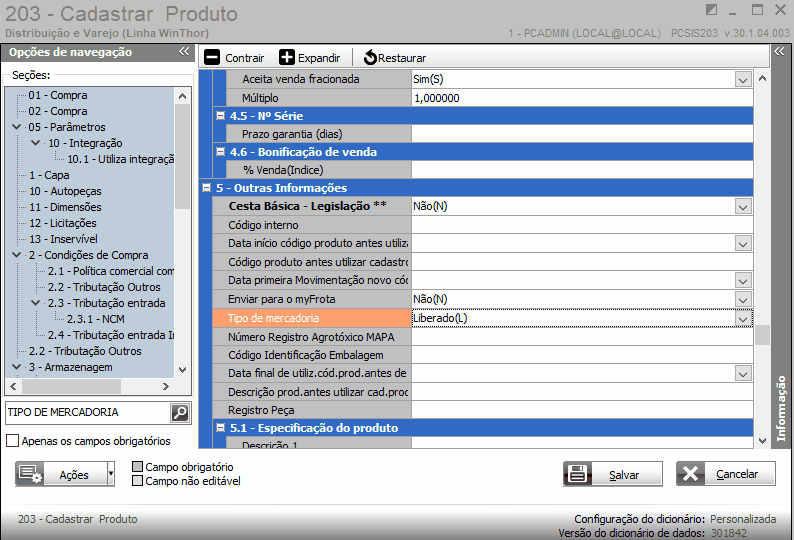Select 2.4 - Tributação entrada section
The image size is (794, 540).
(x=111, y=335)
